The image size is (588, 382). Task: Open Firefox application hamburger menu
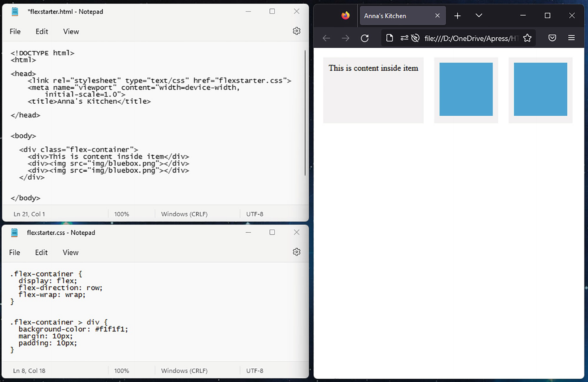tap(571, 38)
